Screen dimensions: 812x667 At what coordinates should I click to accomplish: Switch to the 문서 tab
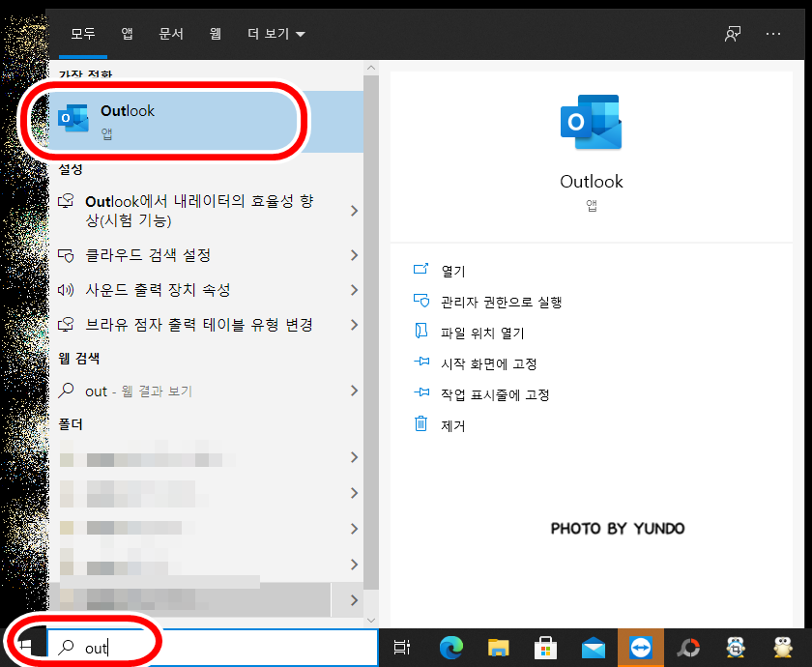tap(171, 34)
